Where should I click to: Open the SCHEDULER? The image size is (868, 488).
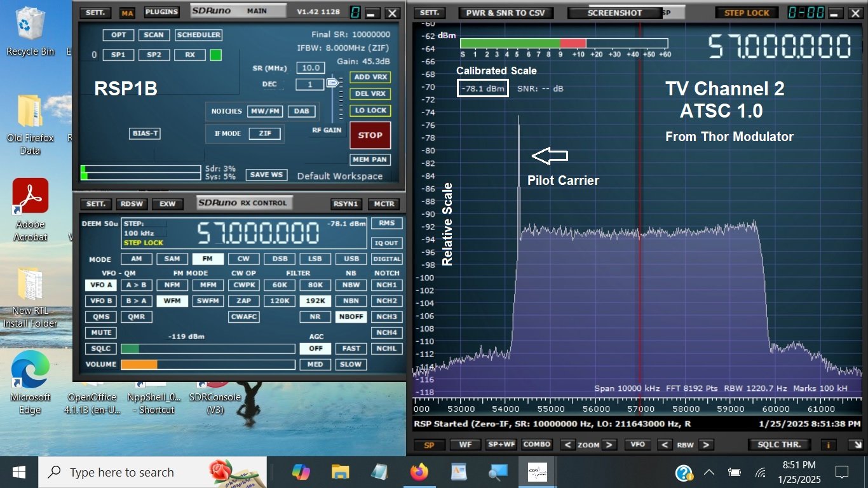pos(198,35)
